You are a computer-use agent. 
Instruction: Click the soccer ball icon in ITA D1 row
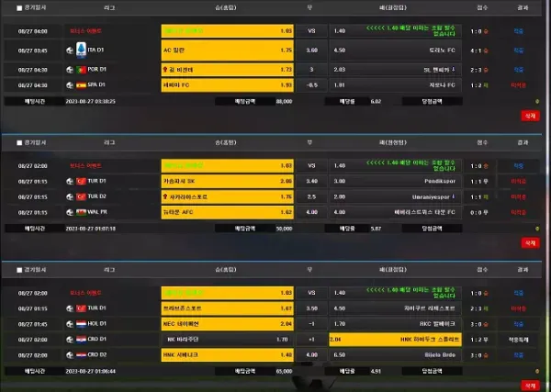[70, 50]
